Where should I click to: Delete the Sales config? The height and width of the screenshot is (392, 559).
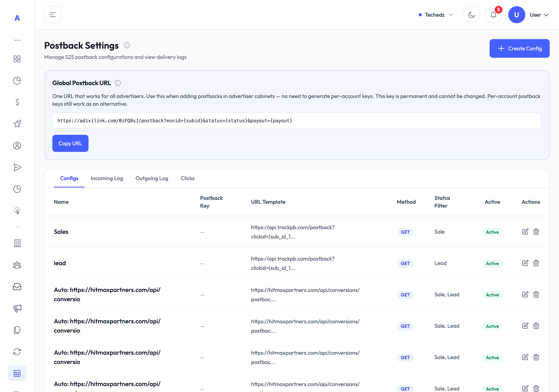pos(536,232)
